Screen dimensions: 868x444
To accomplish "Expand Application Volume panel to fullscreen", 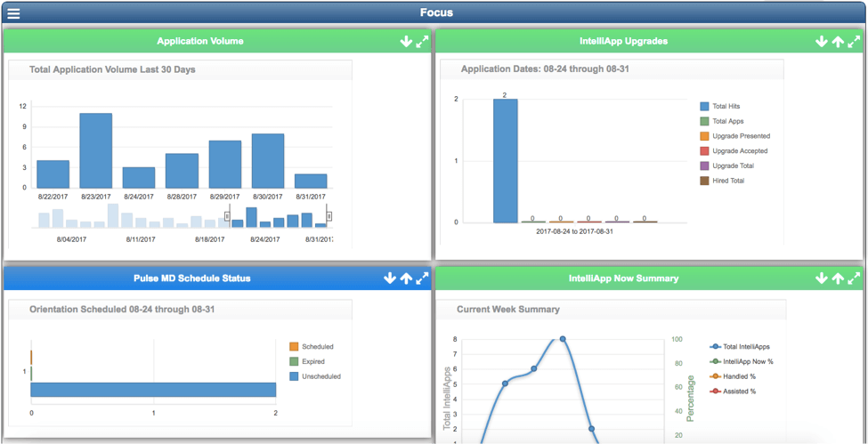I will click(x=422, y=42).
